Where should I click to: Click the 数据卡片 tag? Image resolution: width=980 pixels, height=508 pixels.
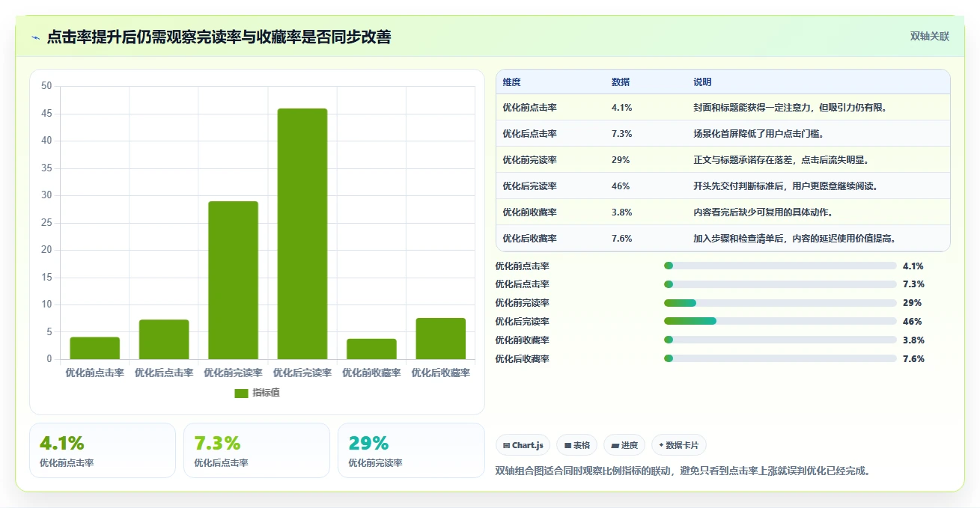pyautogui.click(x=678, y=445)
